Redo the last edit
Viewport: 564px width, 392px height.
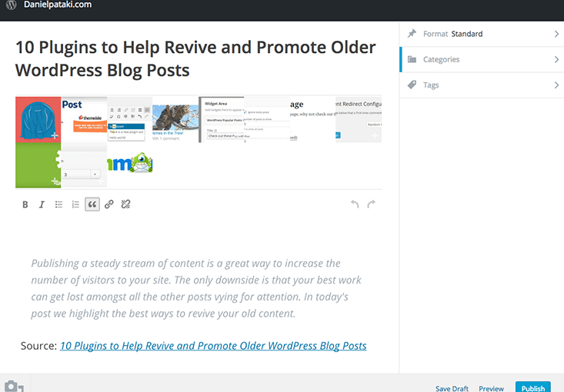pyautogui.click(x=371, y=204)
